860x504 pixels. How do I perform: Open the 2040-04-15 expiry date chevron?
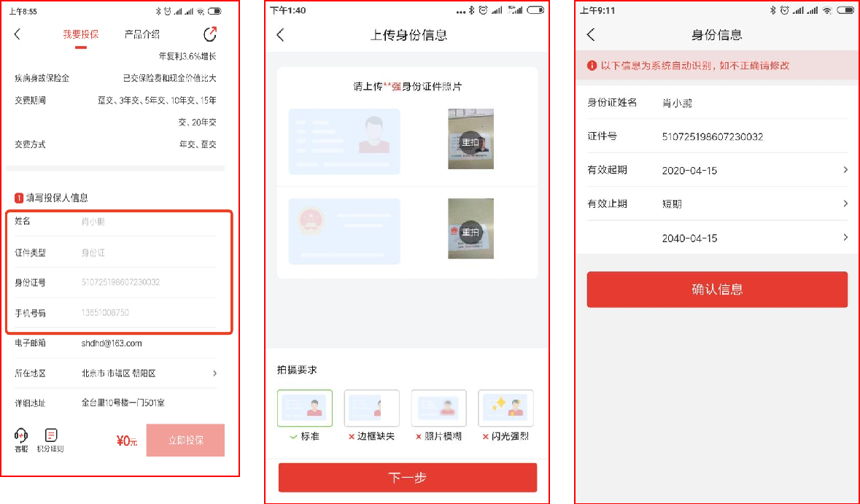845,237
